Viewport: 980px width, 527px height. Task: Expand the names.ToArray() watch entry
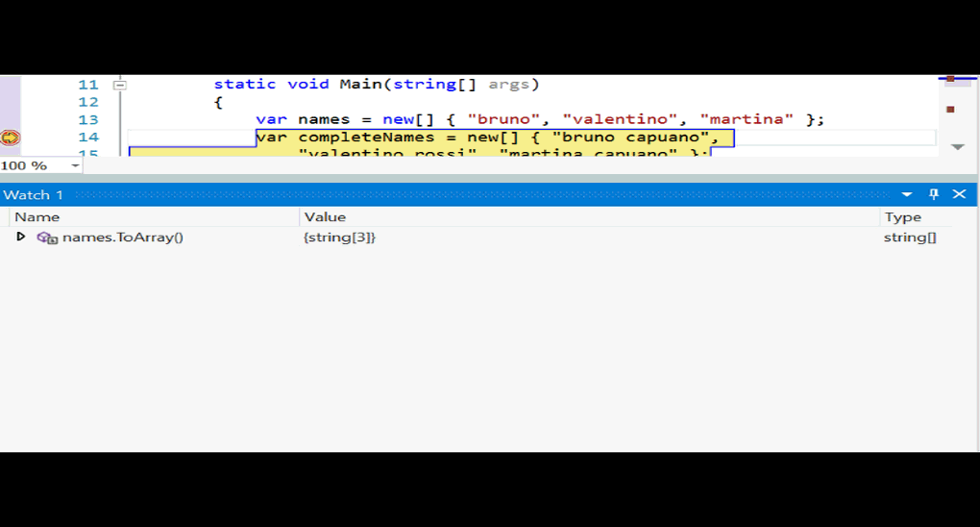click(21, 237)
